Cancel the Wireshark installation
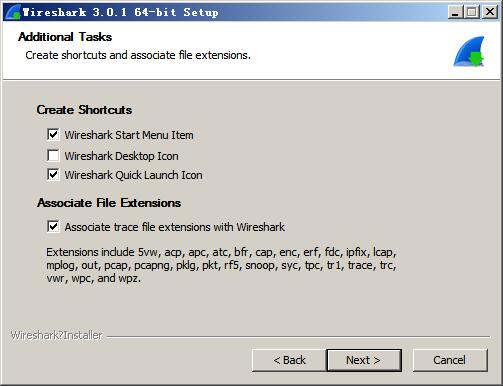 point(450,360)
